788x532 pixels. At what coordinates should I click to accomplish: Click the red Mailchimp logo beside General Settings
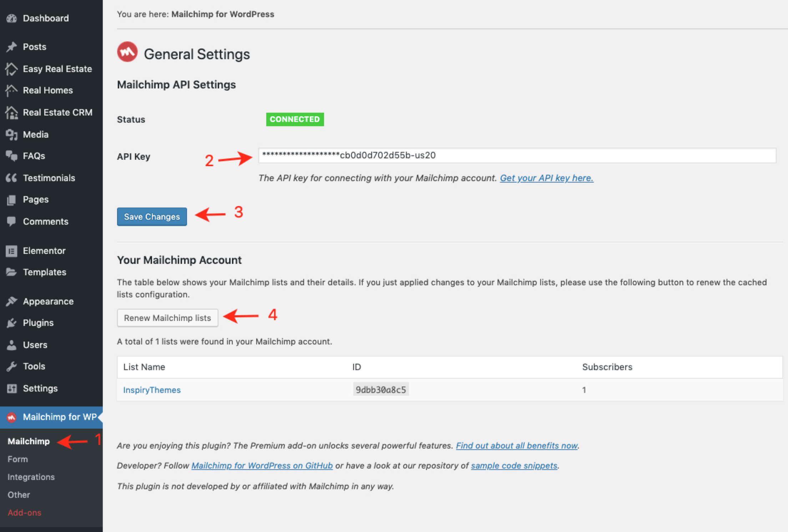(127, 52)
